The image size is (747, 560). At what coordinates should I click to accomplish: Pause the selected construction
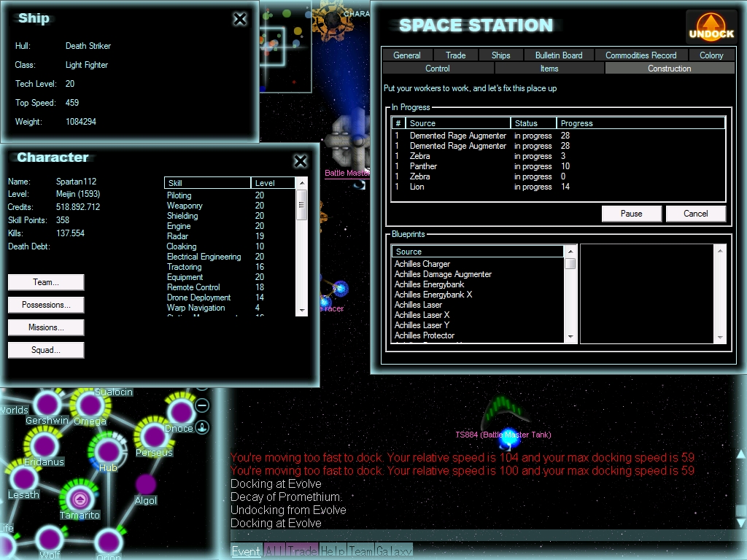(x=631, y=214)
